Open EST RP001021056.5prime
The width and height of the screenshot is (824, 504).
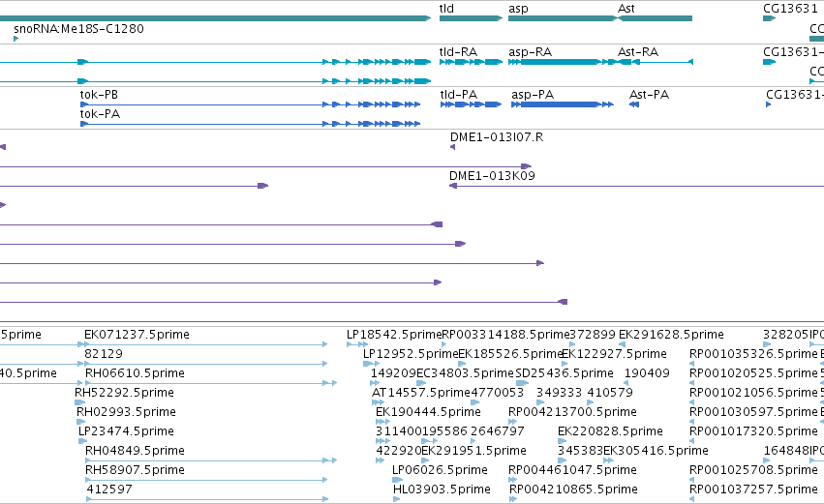[x=753, y=393]
